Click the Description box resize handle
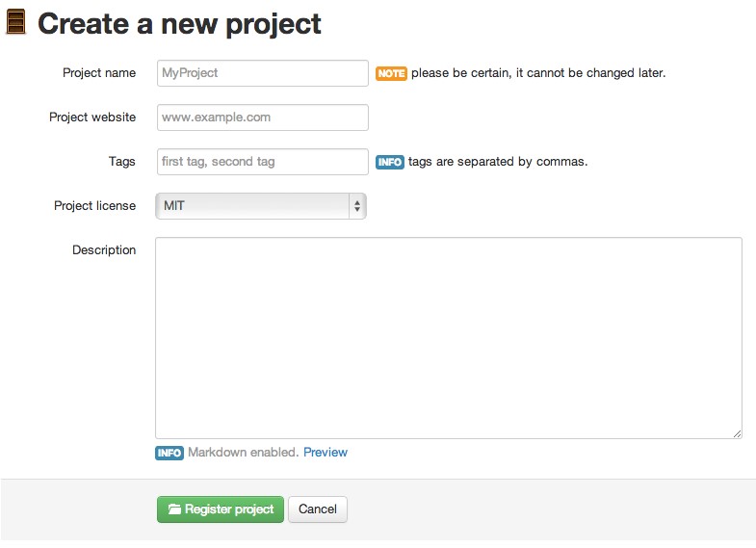The width and height of the screenshot is (756, 548). [737, 433]
